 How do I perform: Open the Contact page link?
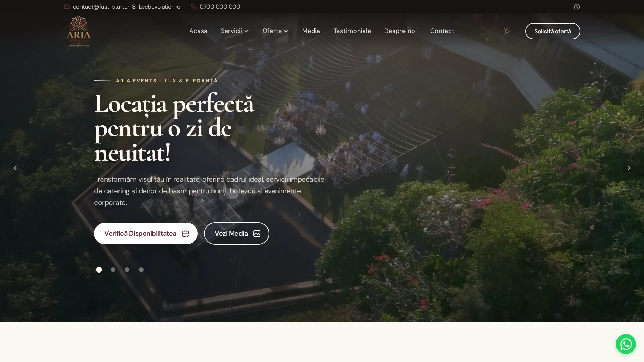(x=442, y=31)
